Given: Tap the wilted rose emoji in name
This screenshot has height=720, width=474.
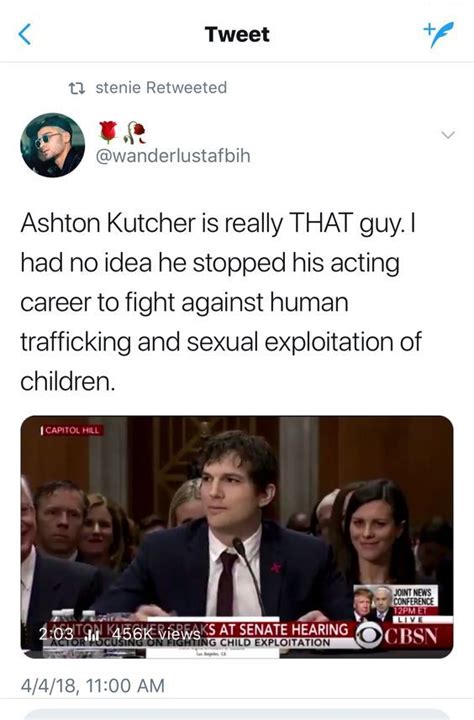Looking at the screenshot, I should (x=135, y=133).
